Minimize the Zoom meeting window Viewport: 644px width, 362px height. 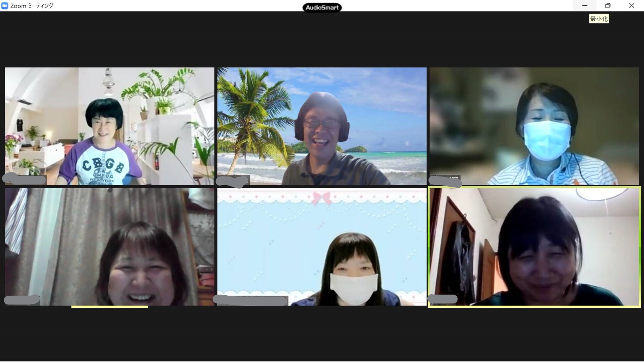coord(585,6)
